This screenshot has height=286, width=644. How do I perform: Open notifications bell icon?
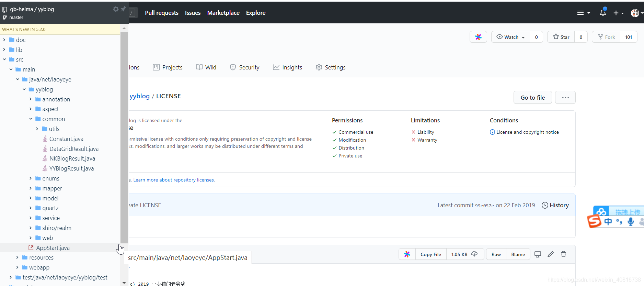click(603, 13)
